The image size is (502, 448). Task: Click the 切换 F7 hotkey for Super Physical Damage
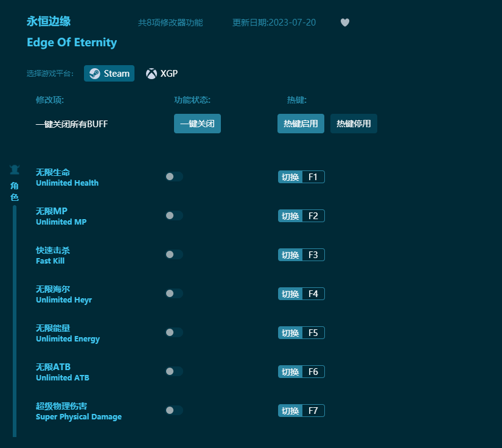(301, 410)
